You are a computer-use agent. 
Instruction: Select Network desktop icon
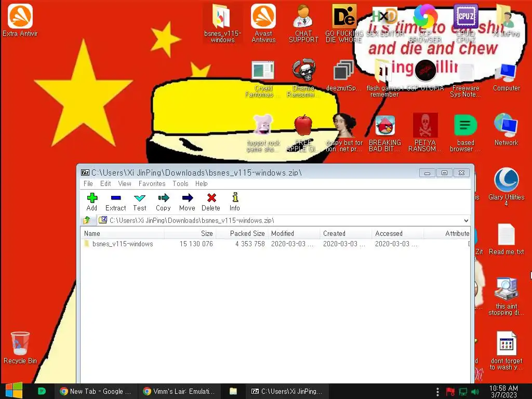coord(506,129)
